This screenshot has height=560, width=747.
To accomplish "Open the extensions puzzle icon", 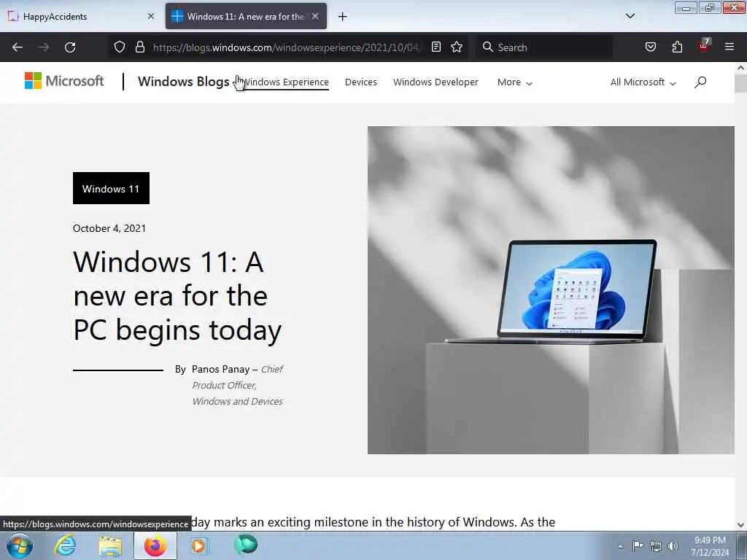I will coord(677,47).
